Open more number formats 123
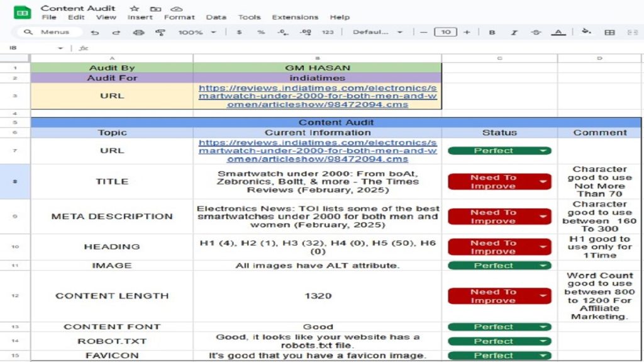Screen dimensions: 644x362 click(x=327, y=32)
